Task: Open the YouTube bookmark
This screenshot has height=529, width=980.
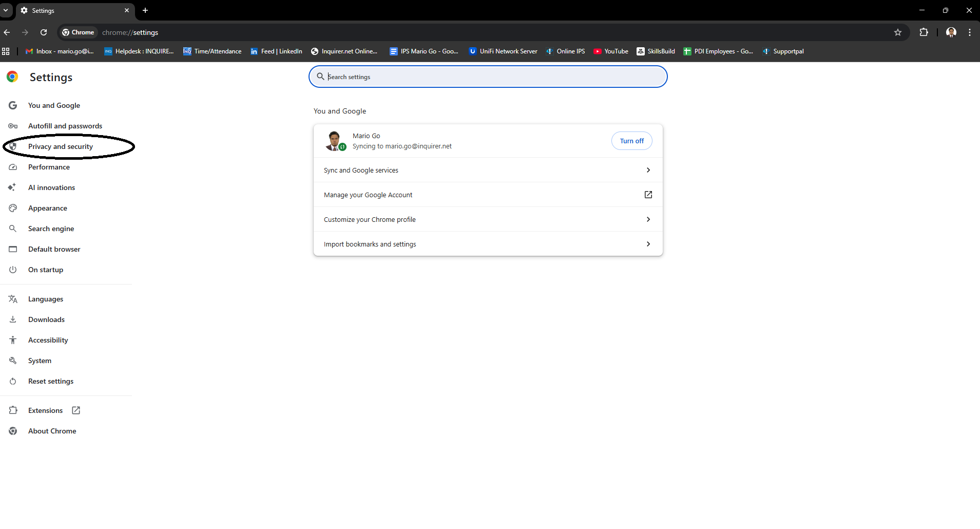Action: coord(611,51)
